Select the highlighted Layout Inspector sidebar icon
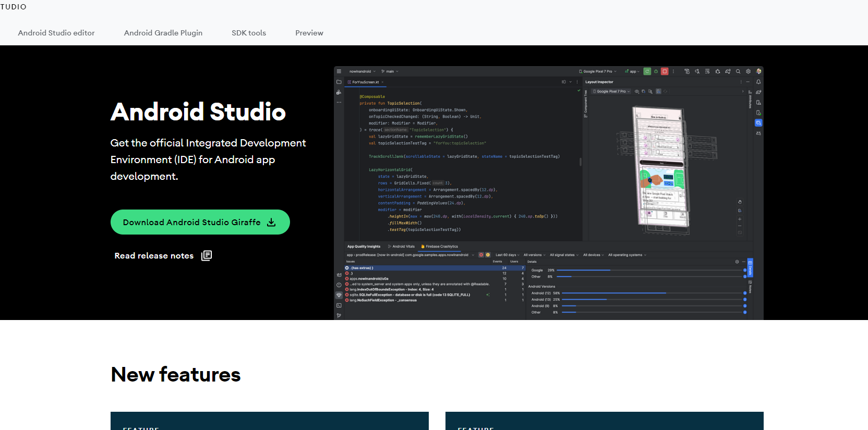The height and width of the screenshot is (430, 868). pos(758,123)
